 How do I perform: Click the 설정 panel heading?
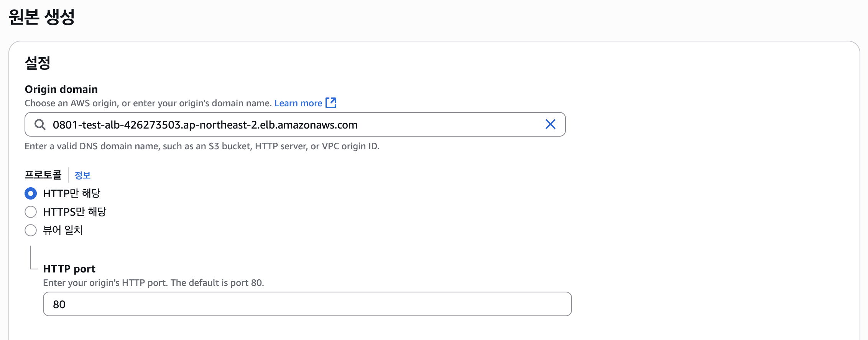(38, 63)
